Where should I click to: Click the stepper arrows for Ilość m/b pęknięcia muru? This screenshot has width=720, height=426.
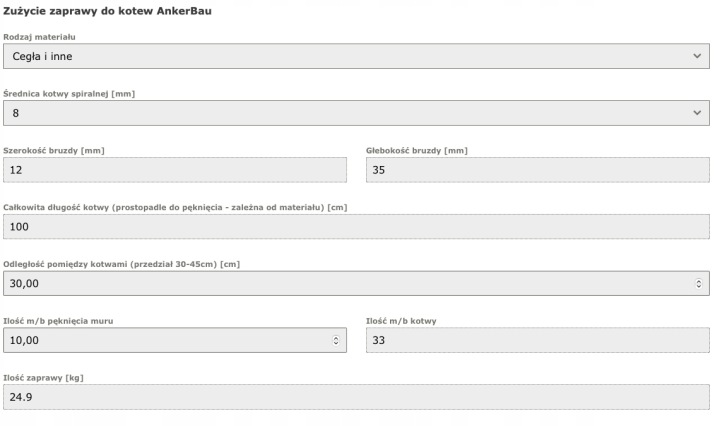click(335, 340)
